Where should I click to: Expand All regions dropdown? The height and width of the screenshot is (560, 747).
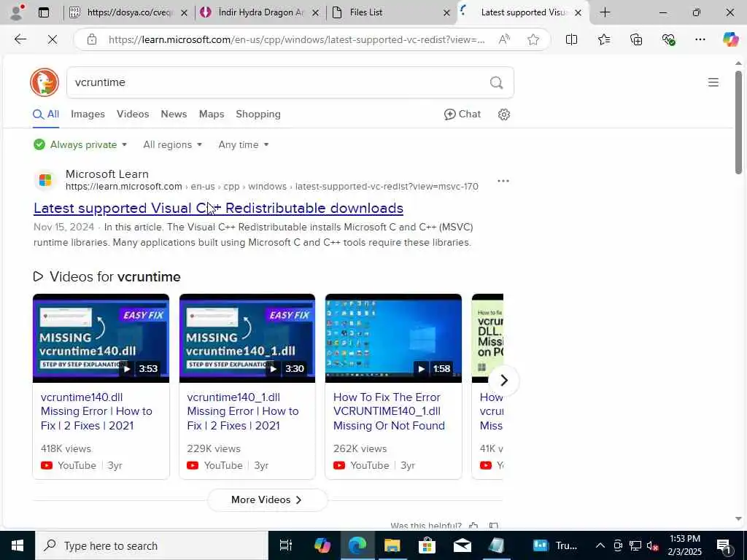(x=172, y=144)
